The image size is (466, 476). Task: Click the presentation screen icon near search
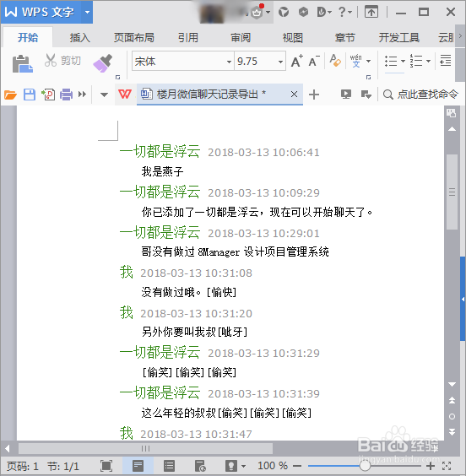(x=346, y=95)
